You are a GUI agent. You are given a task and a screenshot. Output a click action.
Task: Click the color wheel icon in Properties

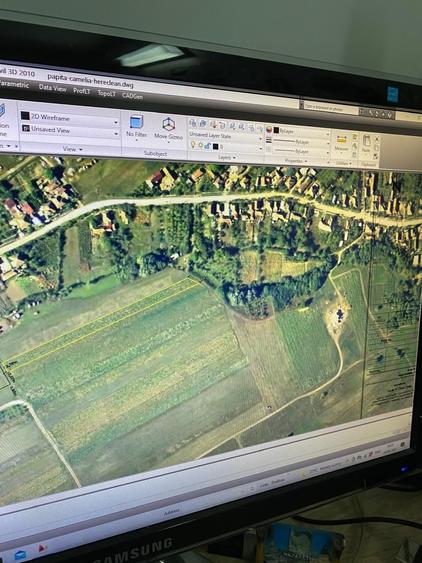click(x=269, y=130)
